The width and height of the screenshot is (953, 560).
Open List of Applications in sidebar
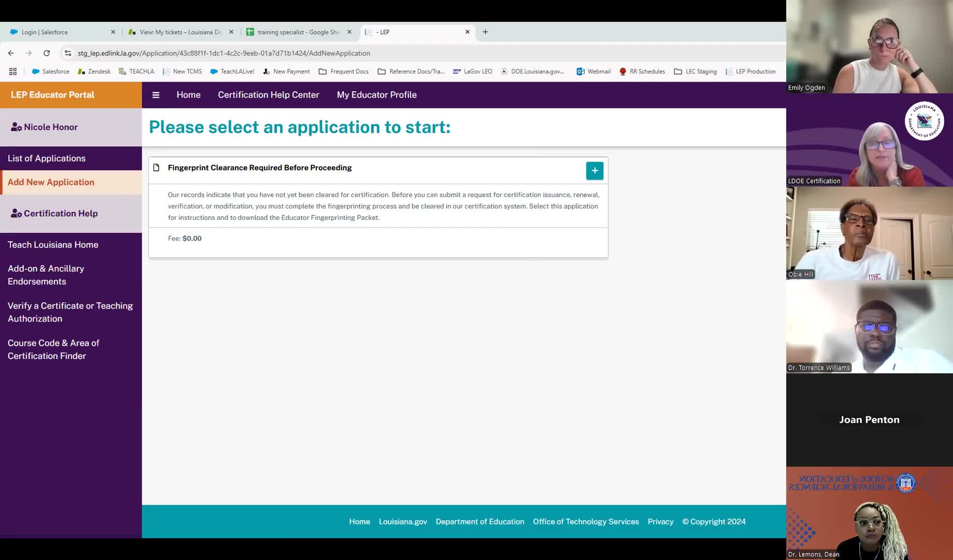[x=71, y=158]
